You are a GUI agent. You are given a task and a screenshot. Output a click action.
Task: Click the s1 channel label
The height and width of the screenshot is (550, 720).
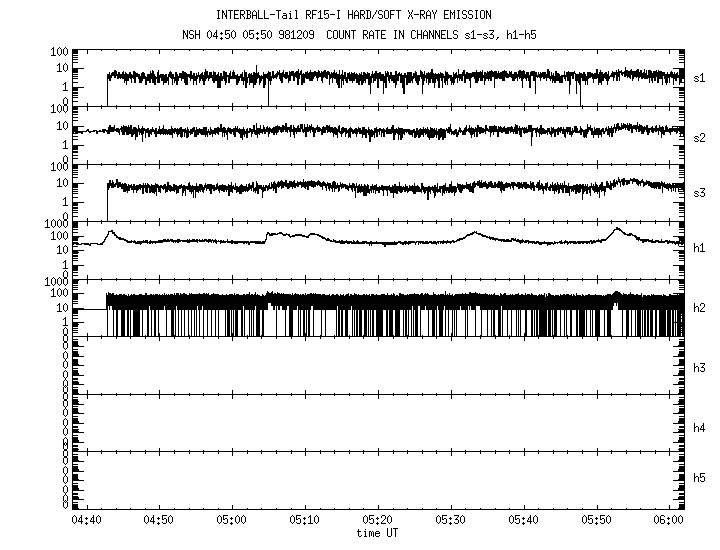700,77
